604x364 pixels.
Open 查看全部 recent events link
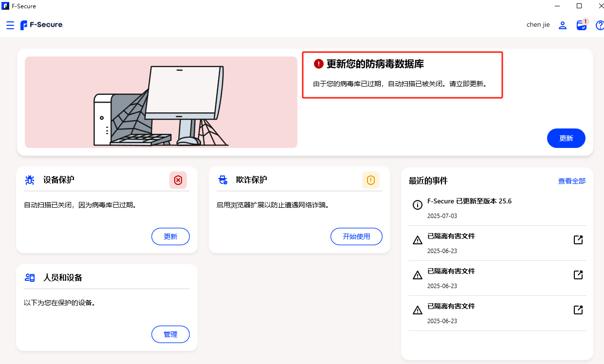(x=572, y=181)
